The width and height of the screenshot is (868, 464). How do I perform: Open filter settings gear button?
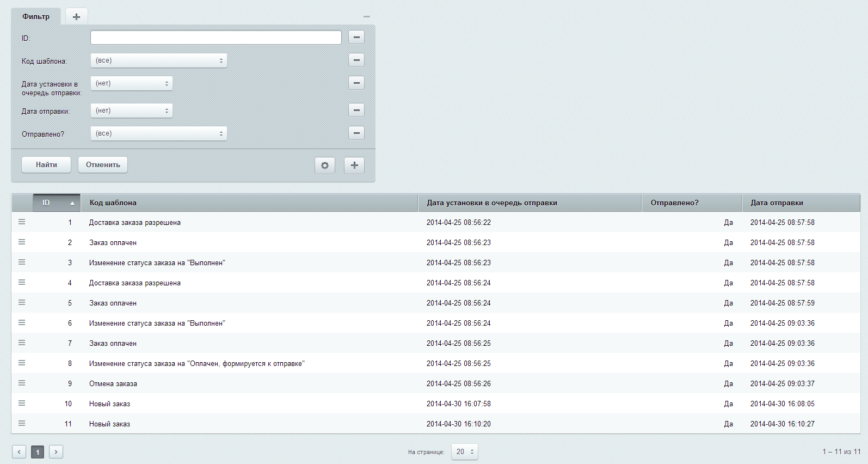click(325, 166)
